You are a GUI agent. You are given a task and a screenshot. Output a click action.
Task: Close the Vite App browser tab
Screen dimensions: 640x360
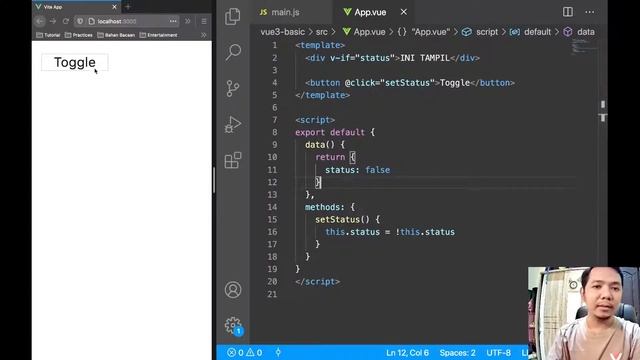click(114, 7)
